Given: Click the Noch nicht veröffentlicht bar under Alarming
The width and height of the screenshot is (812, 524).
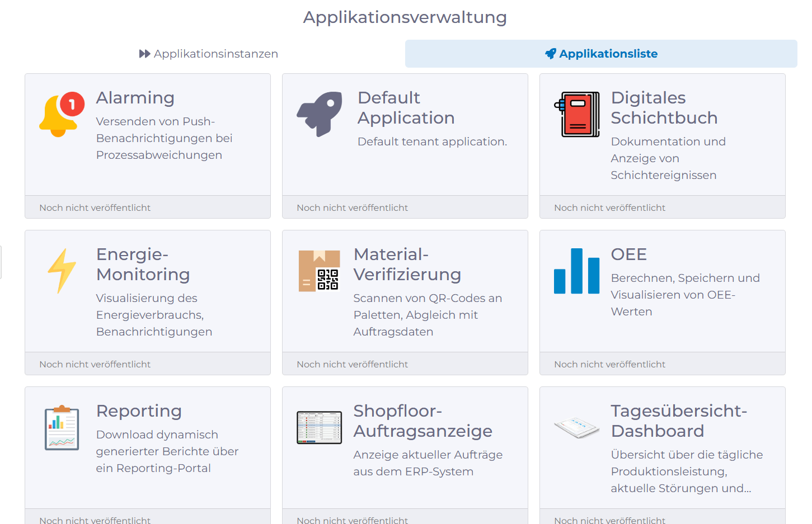Looking at the screenshot, I should [x=148, y=207].
